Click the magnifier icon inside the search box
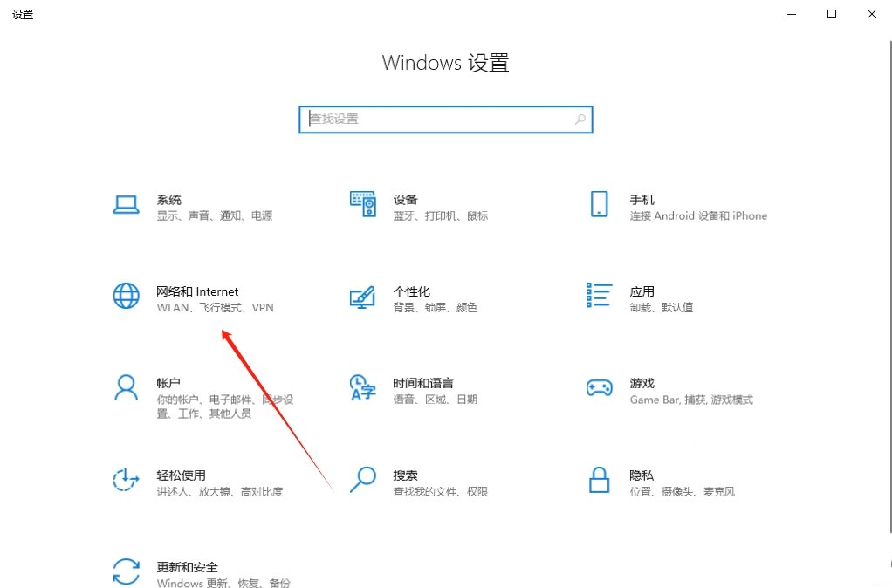 580,120
